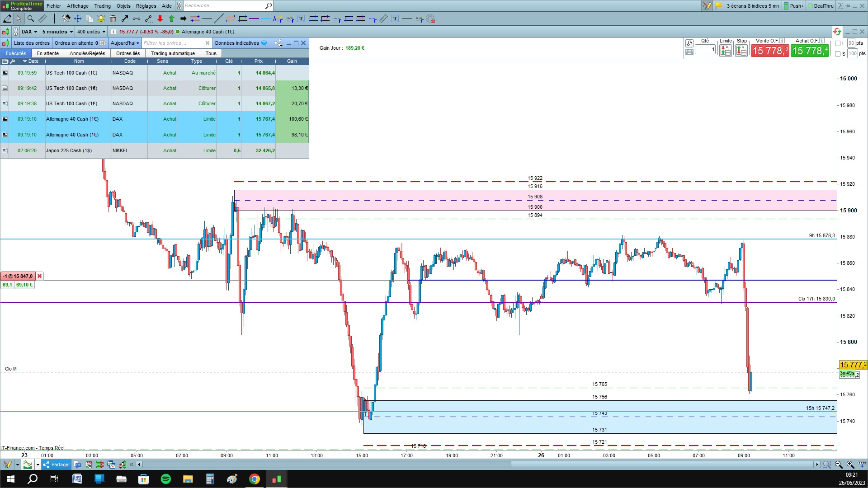Toggle the DealThru checkbox
The image size is (868, 488).
[x=811, y=6]
